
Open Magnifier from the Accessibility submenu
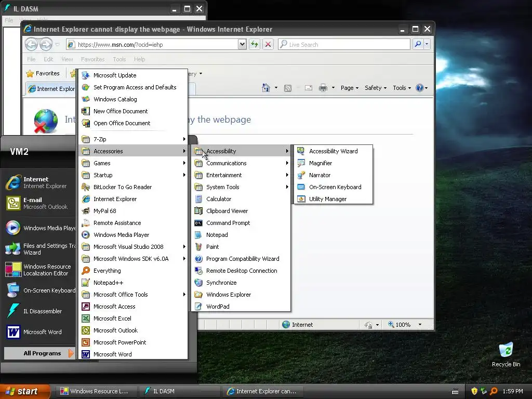point(332,163)
